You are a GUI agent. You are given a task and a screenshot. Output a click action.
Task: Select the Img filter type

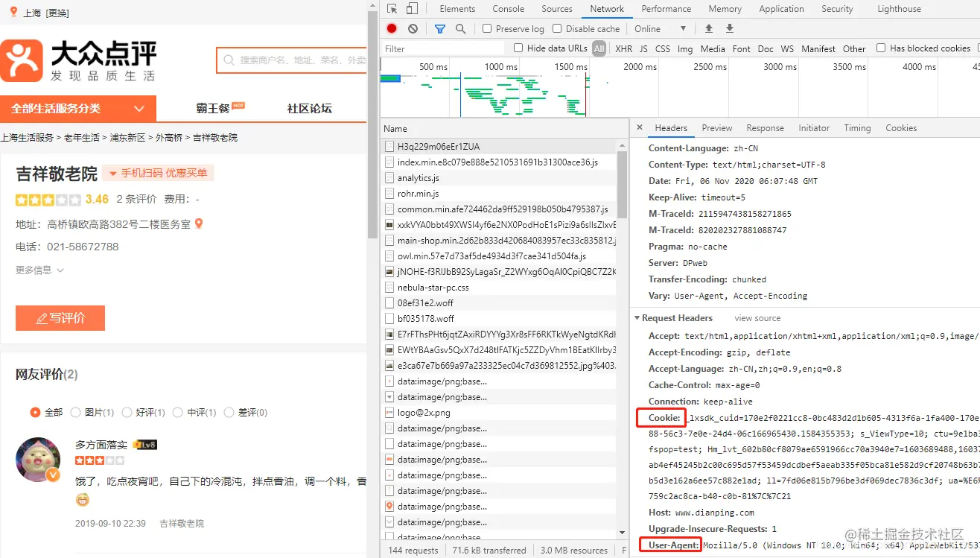pyautogui.click(x=685, y=48)
